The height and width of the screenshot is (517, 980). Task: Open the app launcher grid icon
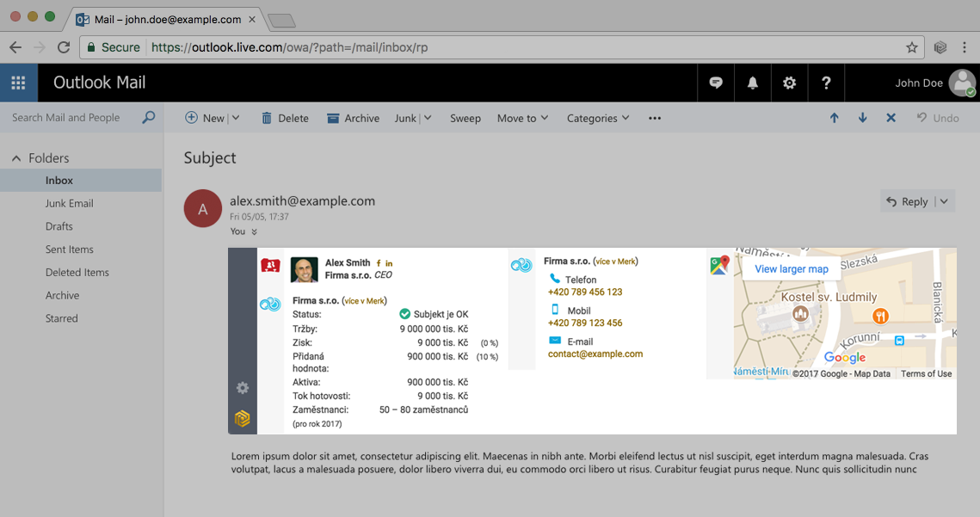pyautogui.click(x=18, y=83)
